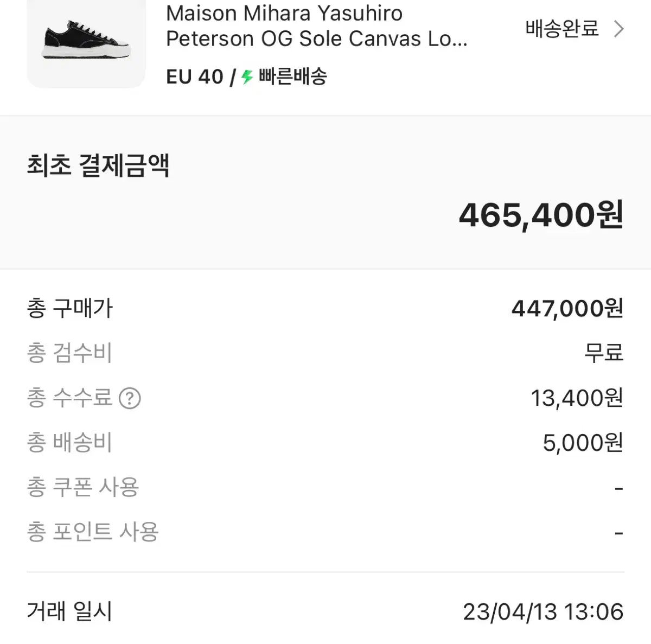651x644 pixels.
Task: Tap the 총 검수비 inspection fee label
Action: coord(69,354)
